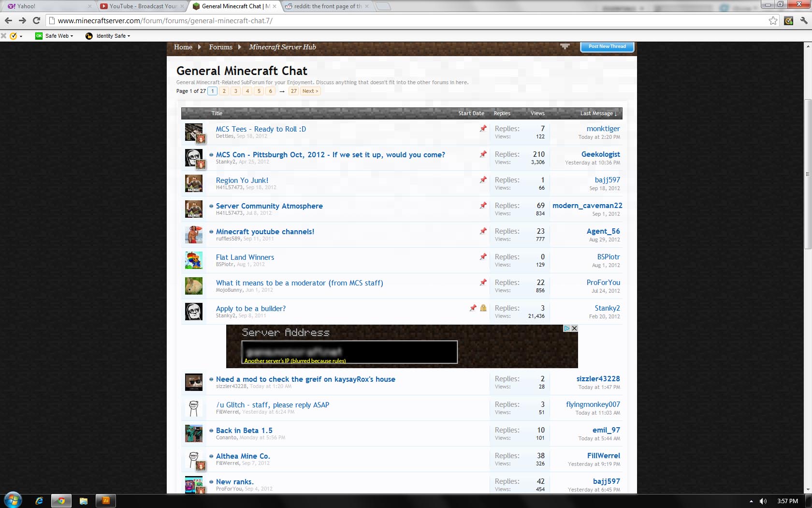Click the vertical page scrollbar thumb
The height and width of the screenshot is (508, 812).
[808, 174]
